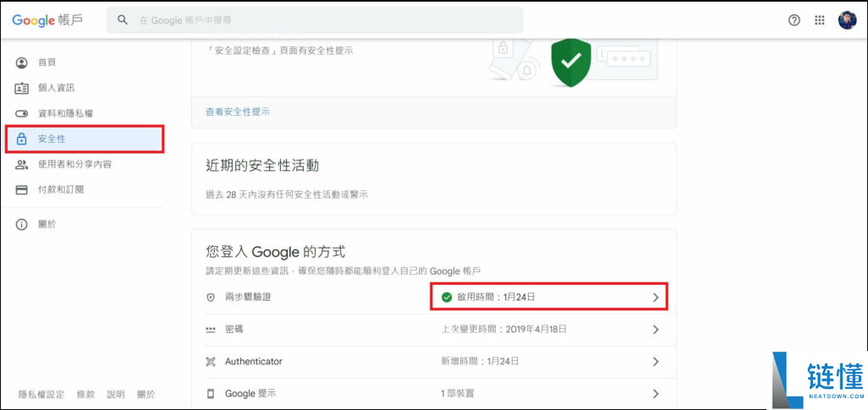Screen dimensions: 868x410
Task: Expand the Google 提示 row chevron
Action: tap(656, 394)
